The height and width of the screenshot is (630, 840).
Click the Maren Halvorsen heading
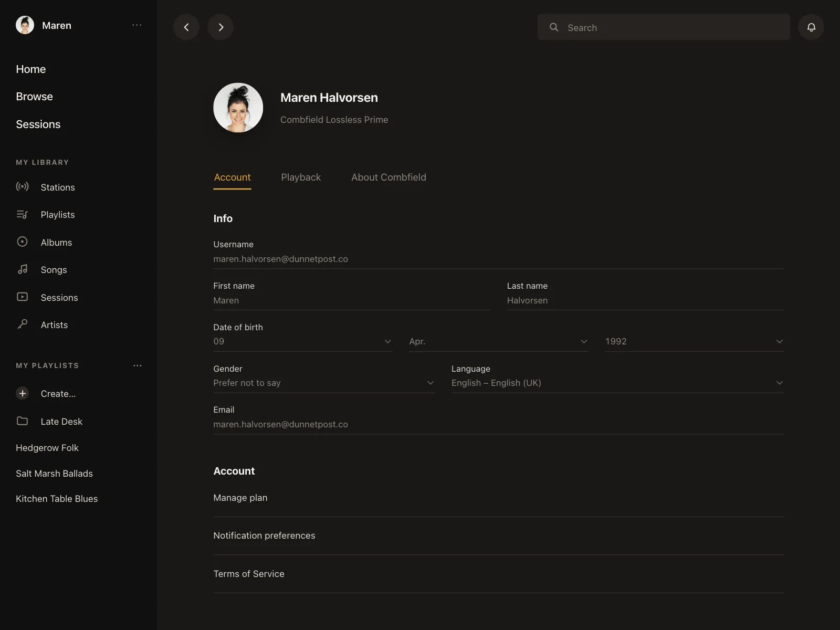[x=329, y=98]
